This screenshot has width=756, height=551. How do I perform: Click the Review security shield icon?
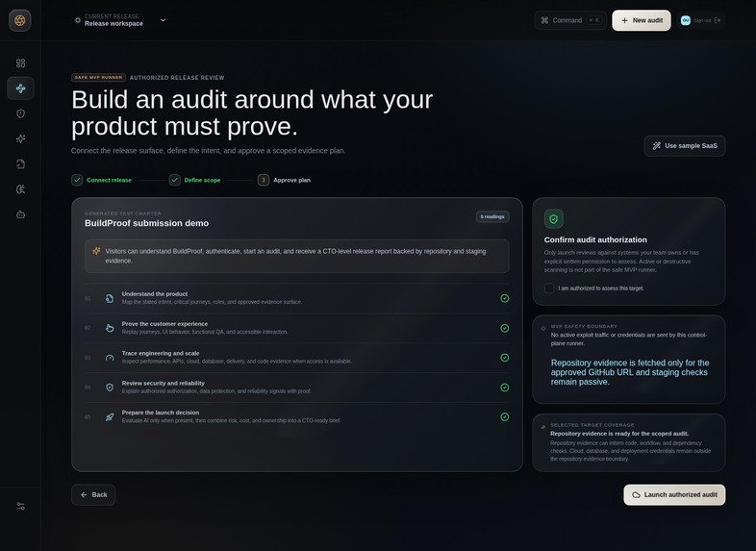pyautogui.click(x=110, y=388)
